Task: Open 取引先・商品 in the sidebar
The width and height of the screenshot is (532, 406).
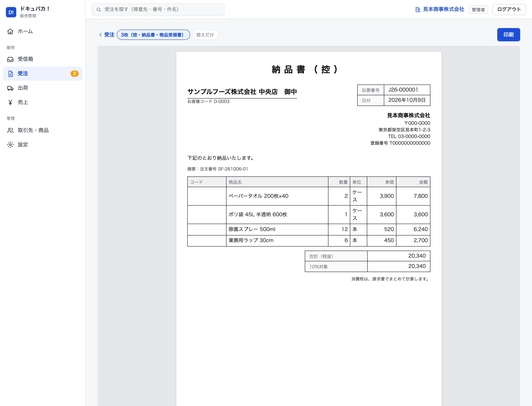Action: pos(43,130)
